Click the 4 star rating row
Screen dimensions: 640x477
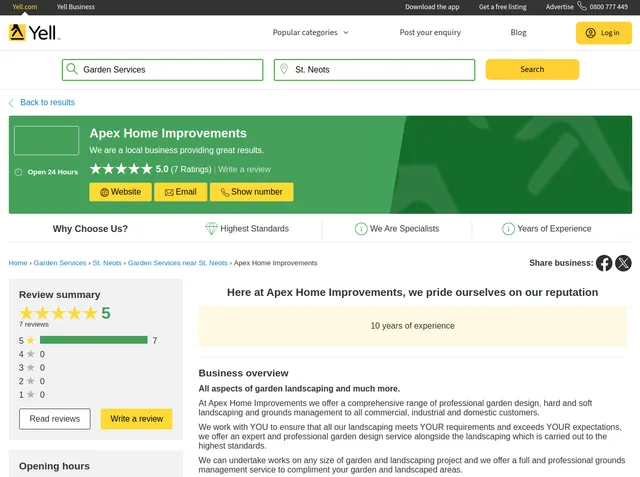point(32,354)
